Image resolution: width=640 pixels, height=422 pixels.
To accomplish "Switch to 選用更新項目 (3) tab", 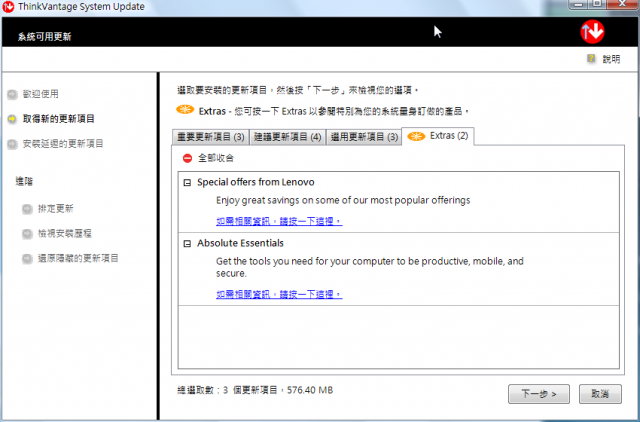I will point(364,137).
